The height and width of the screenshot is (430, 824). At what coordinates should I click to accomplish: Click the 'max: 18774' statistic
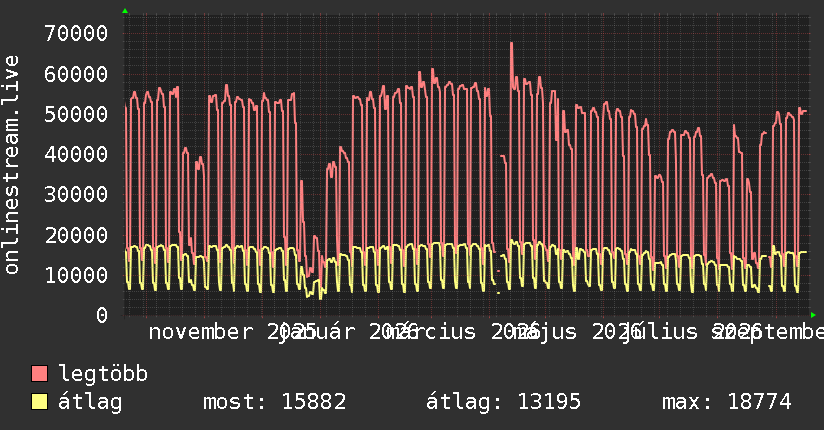click(x=727, y=402)
